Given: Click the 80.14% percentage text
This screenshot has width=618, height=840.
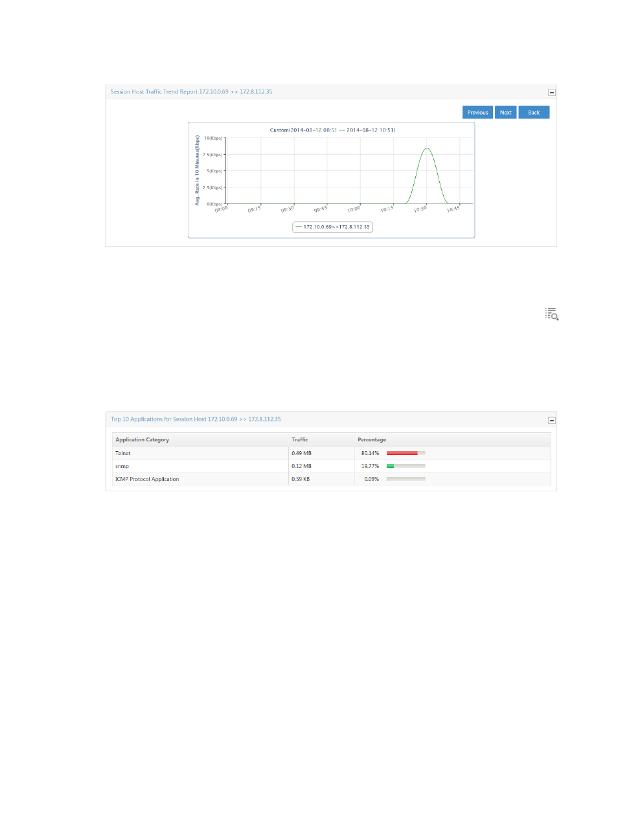Looking at the screenshot, I should click(x=370, y=453).
